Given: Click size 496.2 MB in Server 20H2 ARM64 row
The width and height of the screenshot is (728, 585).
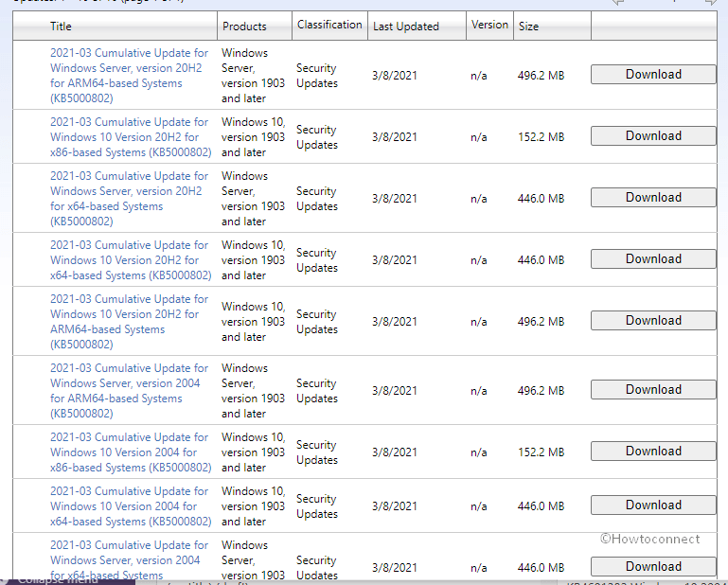Looking at the screenshot, I should [541, 75].
